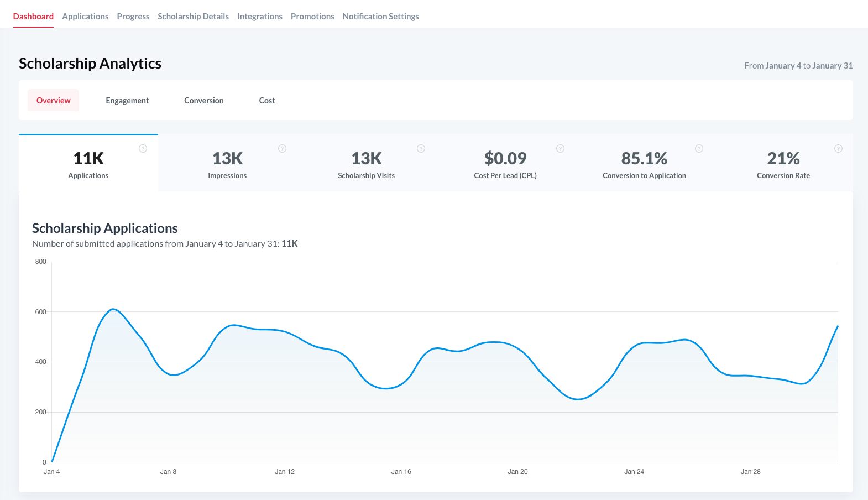Switch to the Applications top tab
This screenshot has height=500, width=868.
coord(85,17)
